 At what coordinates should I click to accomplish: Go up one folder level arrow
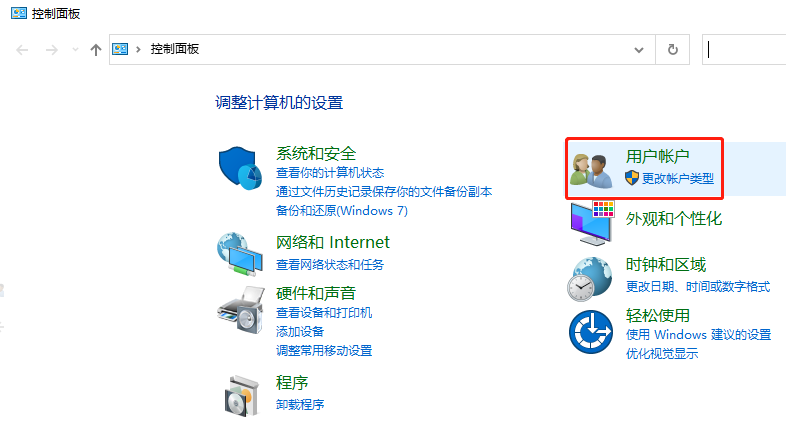[x=96, y=50]
